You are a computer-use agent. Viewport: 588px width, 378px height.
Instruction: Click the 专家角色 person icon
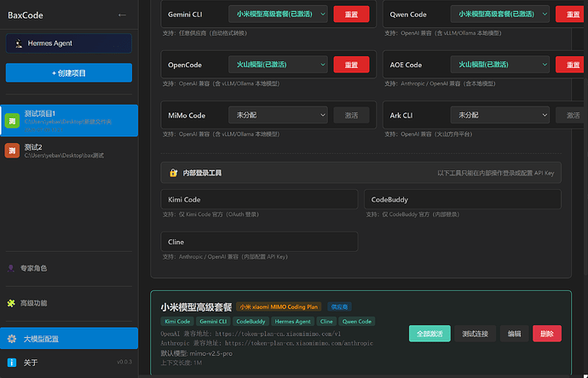pyautogui.click(x=11, y=268)
